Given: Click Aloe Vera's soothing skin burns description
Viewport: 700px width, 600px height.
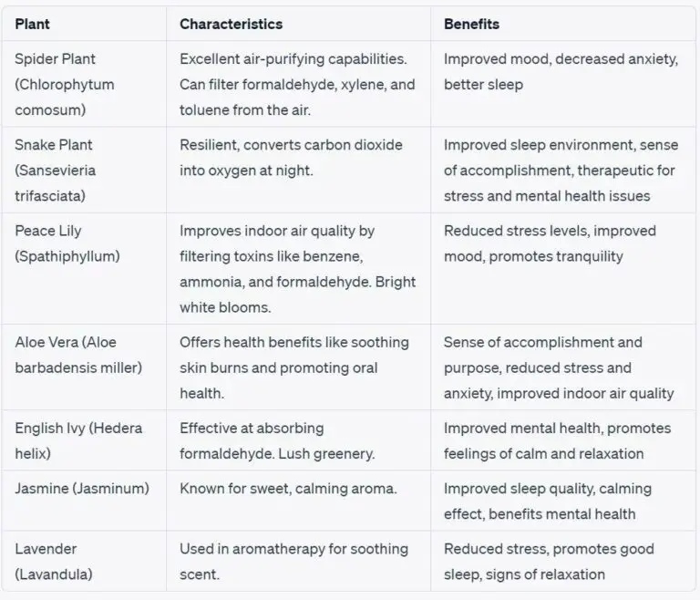Looking at the screenshot, I should (293, 367).
